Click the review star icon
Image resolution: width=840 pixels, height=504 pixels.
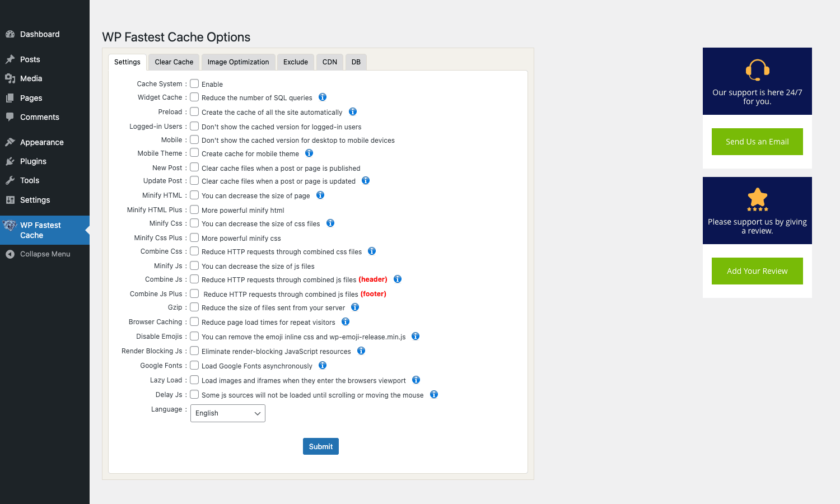pos(757,199)
